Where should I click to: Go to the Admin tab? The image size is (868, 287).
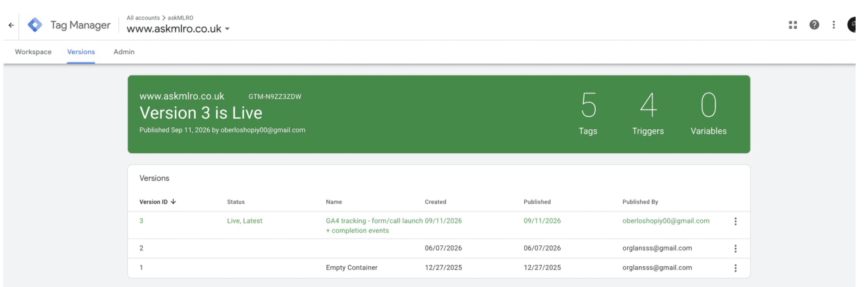click(124, 52)
